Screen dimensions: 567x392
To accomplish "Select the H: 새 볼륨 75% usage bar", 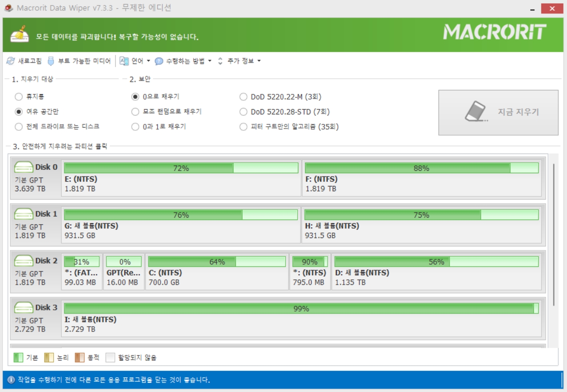I will click(x=421, y=215).
